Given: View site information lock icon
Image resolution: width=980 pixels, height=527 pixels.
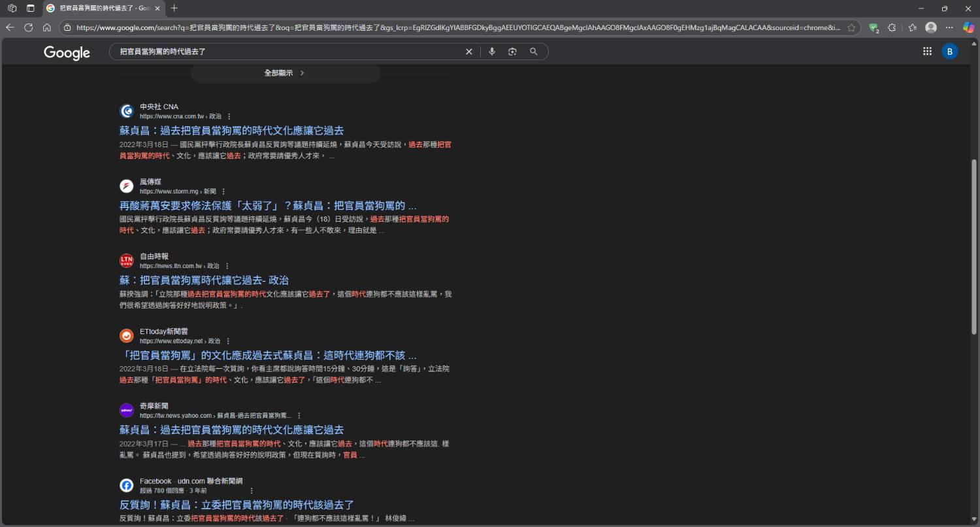Looking at the screenshot, I should click(67, 27).
